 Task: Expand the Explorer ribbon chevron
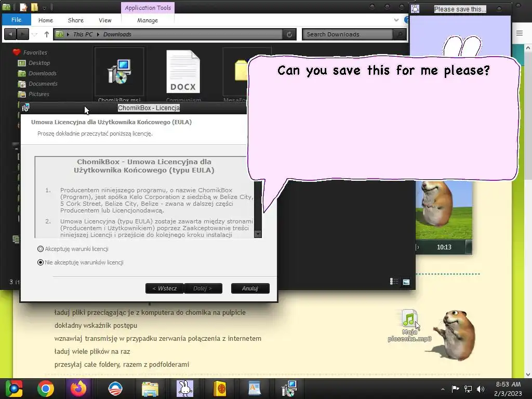tap(396, 20)
